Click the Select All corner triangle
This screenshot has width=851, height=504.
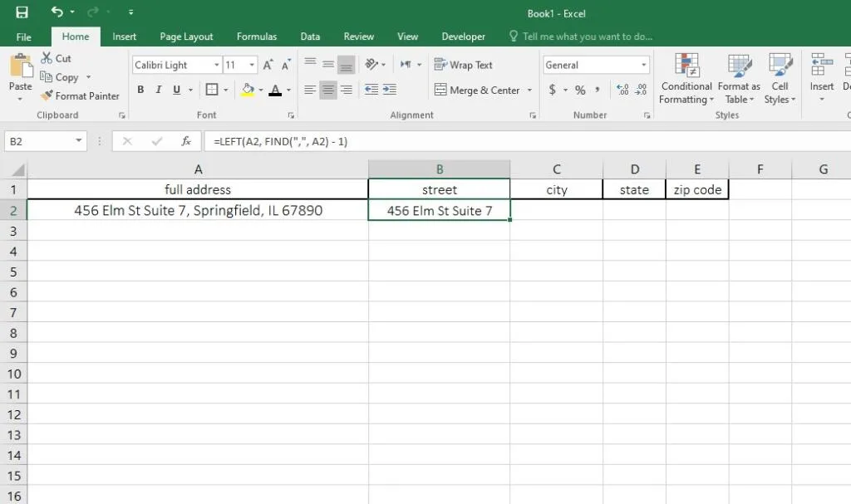(x=17, y=170)
